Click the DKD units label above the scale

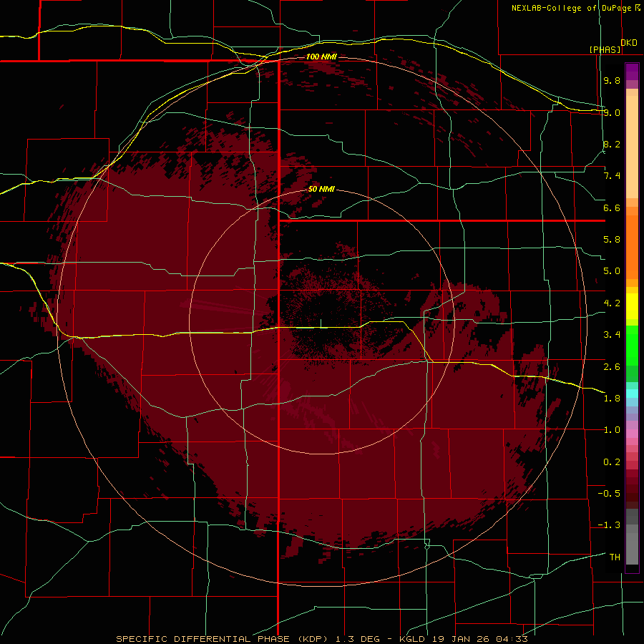(x=629, y=43)
